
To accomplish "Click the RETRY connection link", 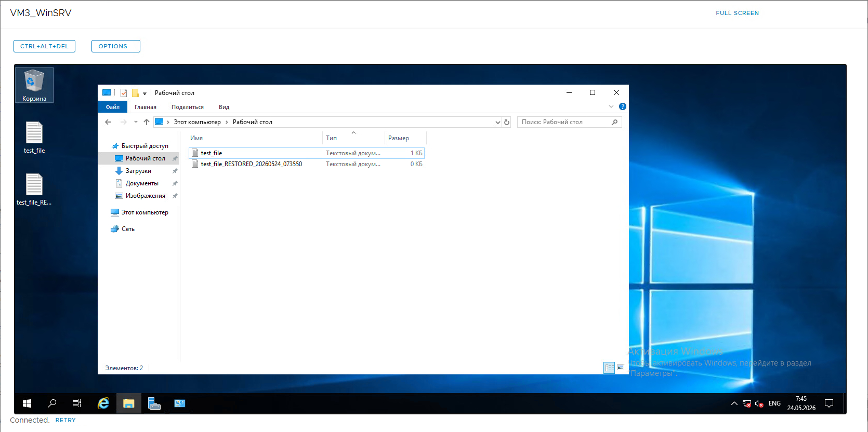I will (65, 420).
